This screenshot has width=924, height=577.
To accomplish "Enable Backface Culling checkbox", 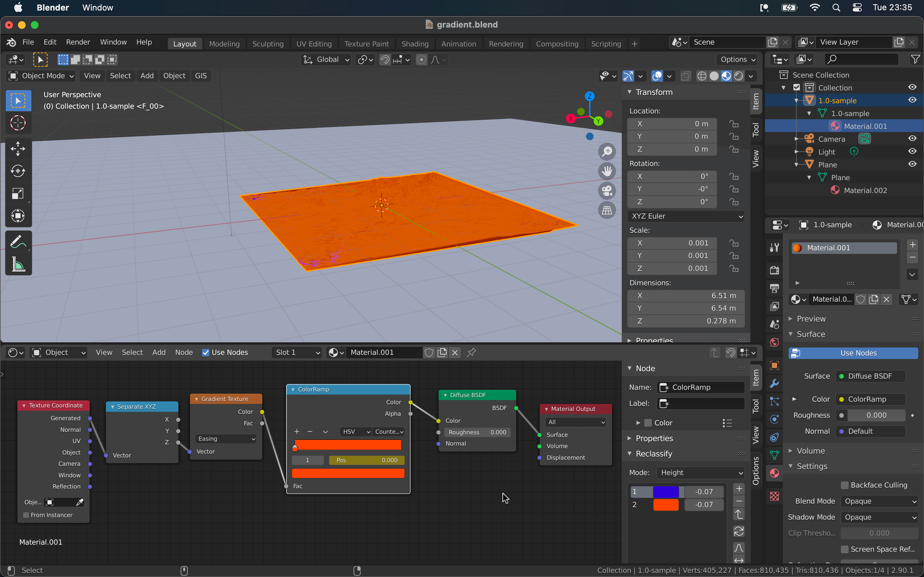I will point(844,485).
